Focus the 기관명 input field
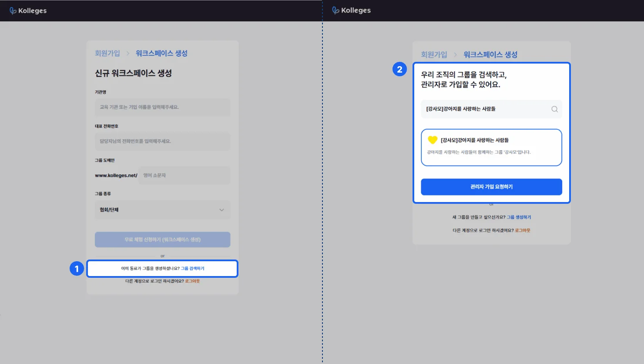This screenshot has width=644, height=364. 162,107
